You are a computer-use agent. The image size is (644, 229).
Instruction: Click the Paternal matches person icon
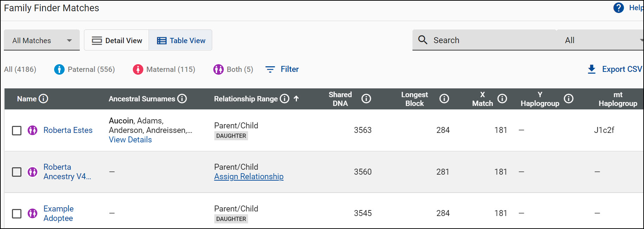coord(59,69)
